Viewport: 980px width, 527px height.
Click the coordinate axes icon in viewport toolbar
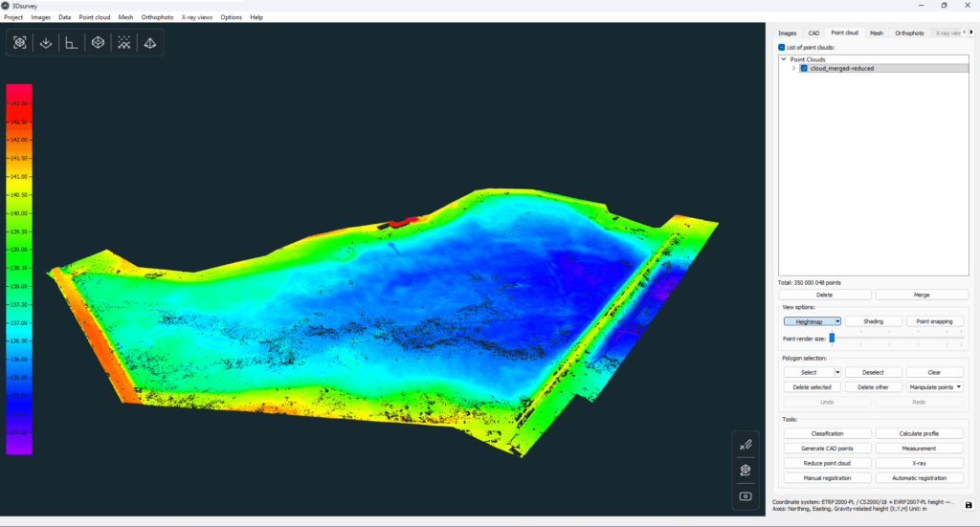tap(71, 42)
